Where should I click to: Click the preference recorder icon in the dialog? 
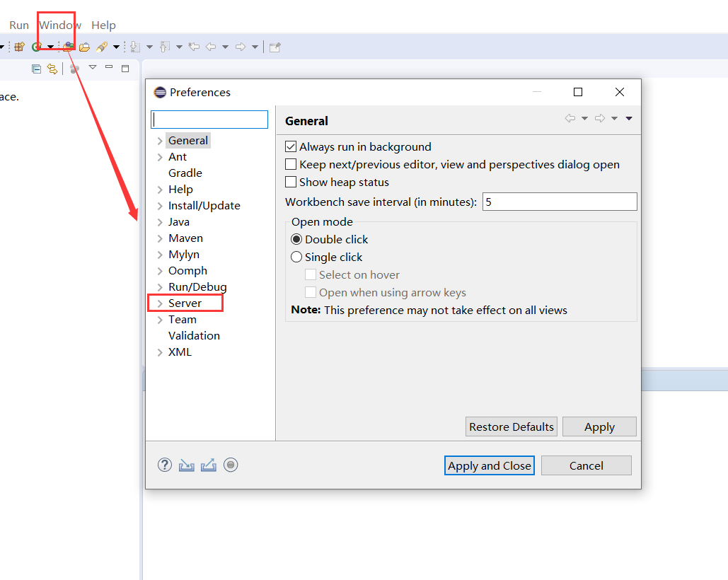[231, 465]
